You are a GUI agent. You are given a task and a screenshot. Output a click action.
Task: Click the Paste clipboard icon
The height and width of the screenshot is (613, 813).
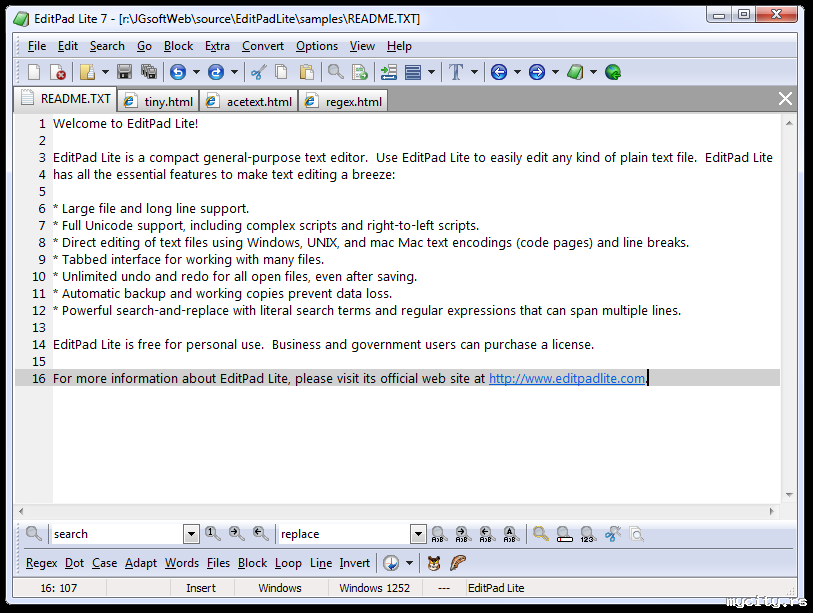[306, 72]
